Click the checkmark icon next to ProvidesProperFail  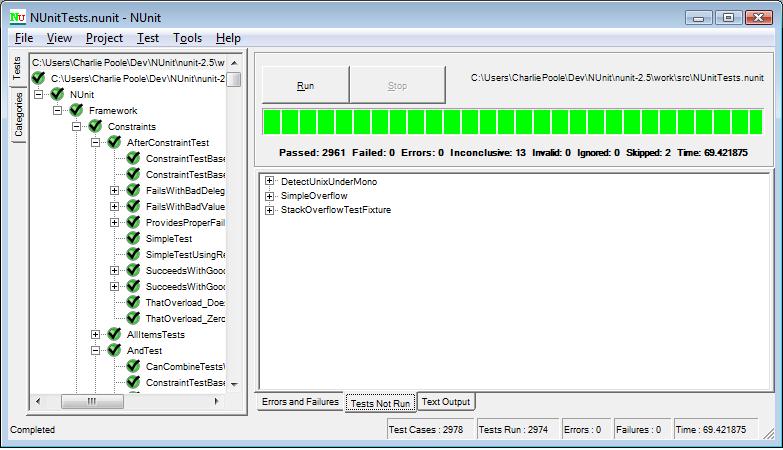(x=133, y=222)
